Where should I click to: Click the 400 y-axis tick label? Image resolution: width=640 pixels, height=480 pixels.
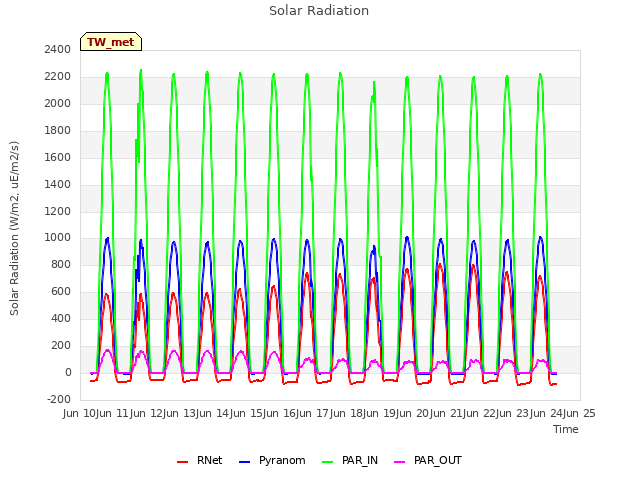61,318
